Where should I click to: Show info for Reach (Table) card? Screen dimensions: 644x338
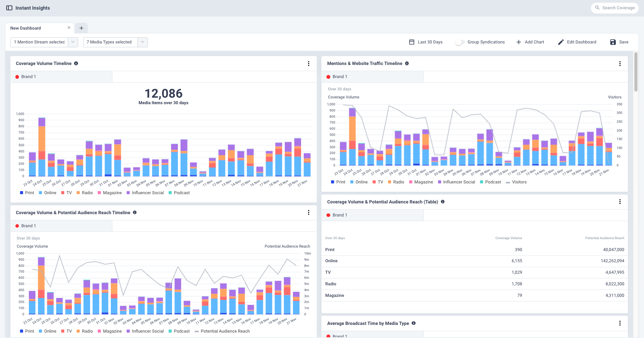click(443, 201)
